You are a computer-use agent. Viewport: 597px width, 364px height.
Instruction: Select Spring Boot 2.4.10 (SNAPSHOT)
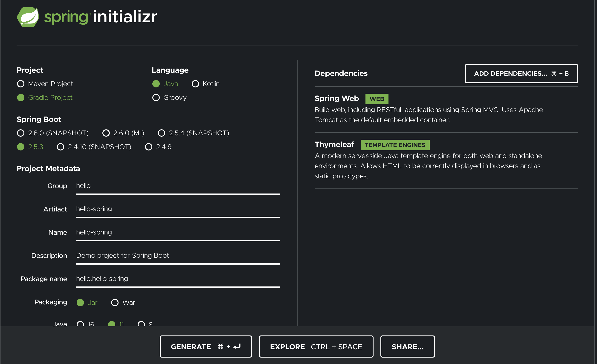[61, 147]
